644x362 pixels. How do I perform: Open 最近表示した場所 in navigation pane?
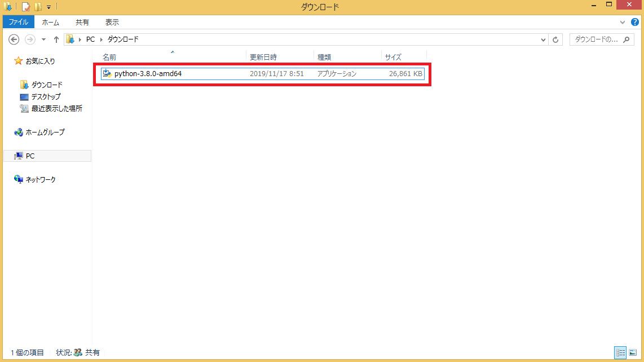coord(57,109)
